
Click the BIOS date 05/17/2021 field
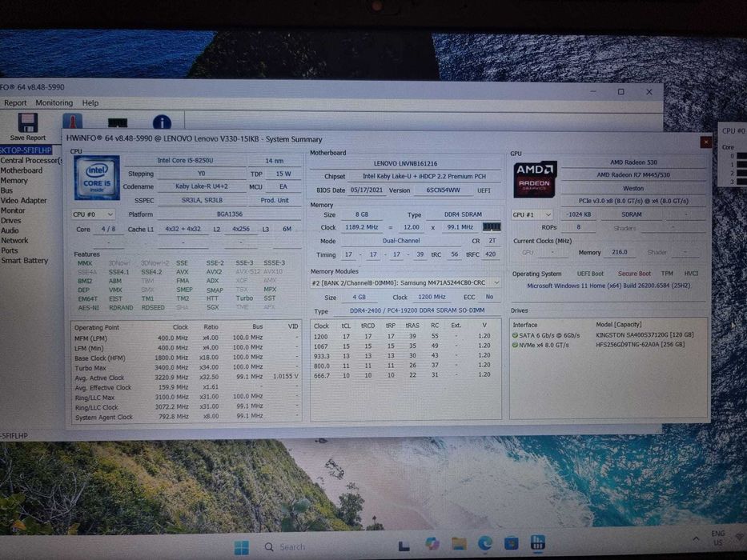point(367,190)
